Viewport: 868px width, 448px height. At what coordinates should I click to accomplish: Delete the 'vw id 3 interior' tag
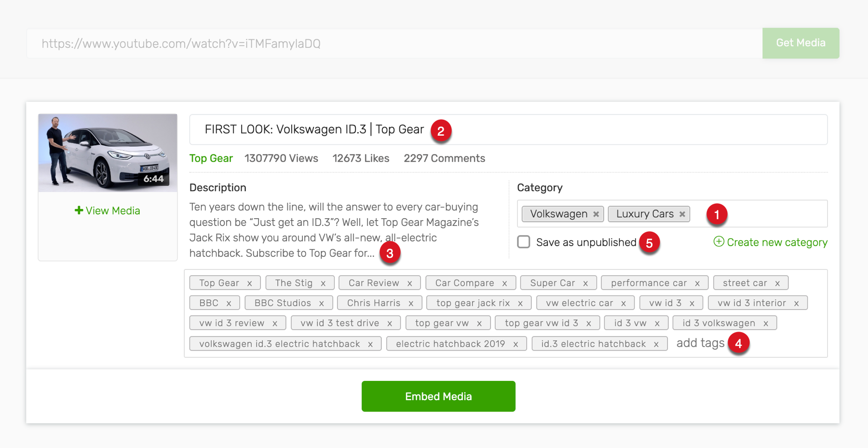(x=797, y=303)
